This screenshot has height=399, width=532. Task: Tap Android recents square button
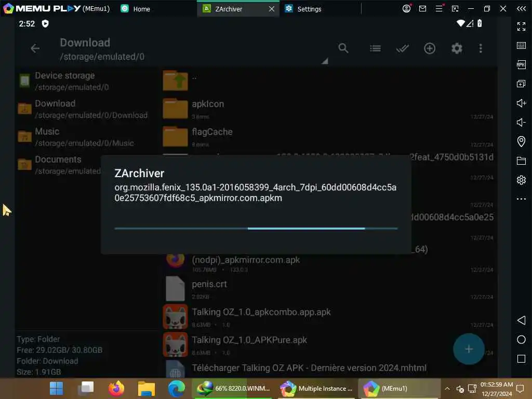pos(521,359)
